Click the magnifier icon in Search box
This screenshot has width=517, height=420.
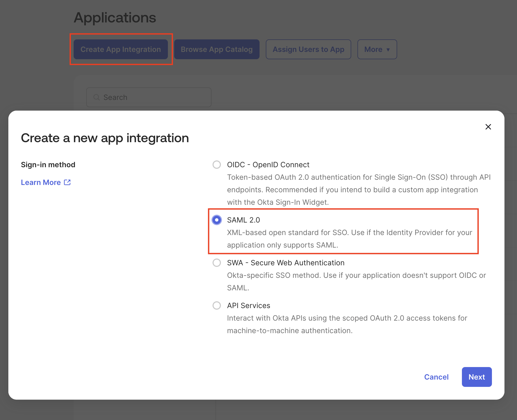(97, 97)
